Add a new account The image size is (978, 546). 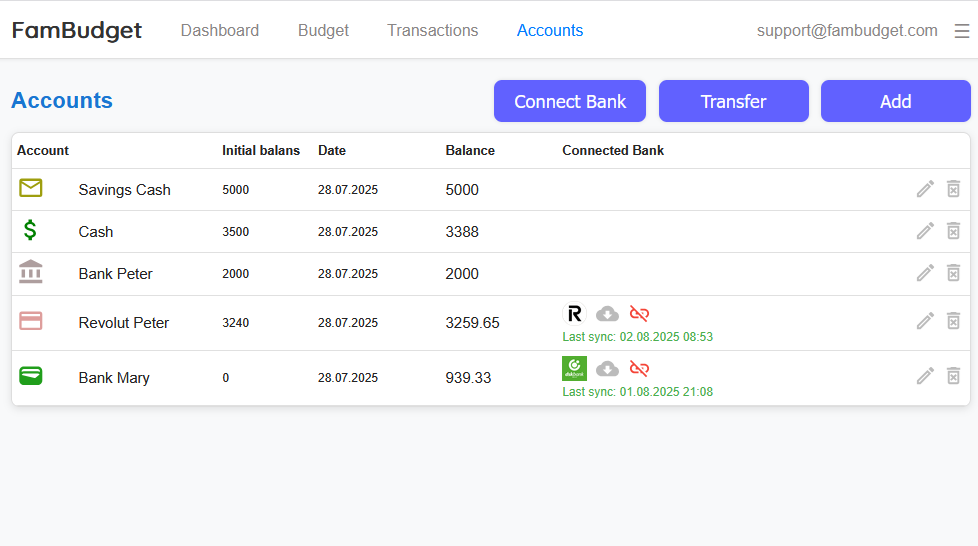coord(895,101)
